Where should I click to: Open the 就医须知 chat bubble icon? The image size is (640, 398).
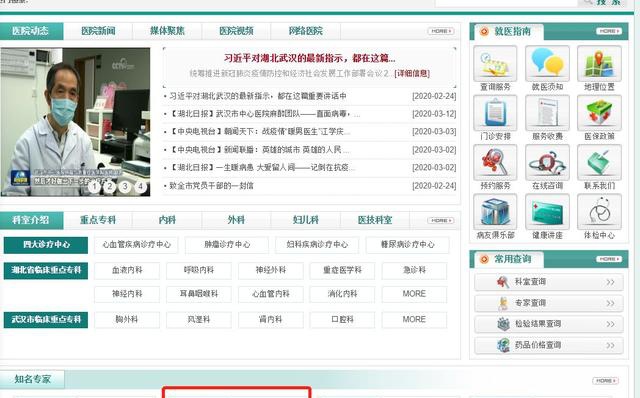547,64
